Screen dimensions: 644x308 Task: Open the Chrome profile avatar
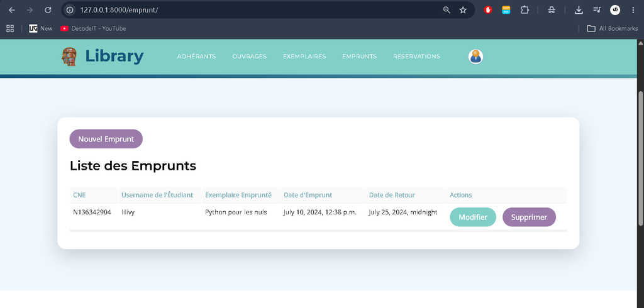615,10
